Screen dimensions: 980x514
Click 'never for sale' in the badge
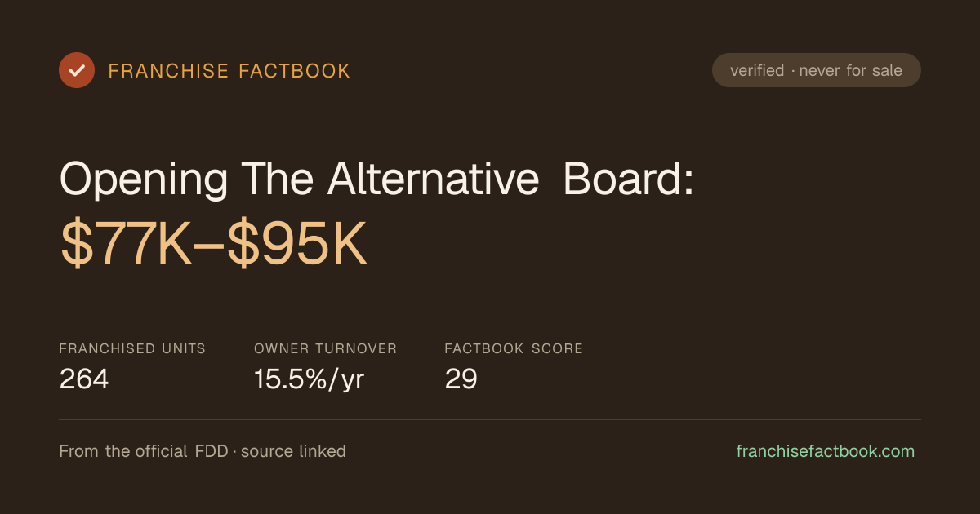pyautogui.click(x=851, y=70)
